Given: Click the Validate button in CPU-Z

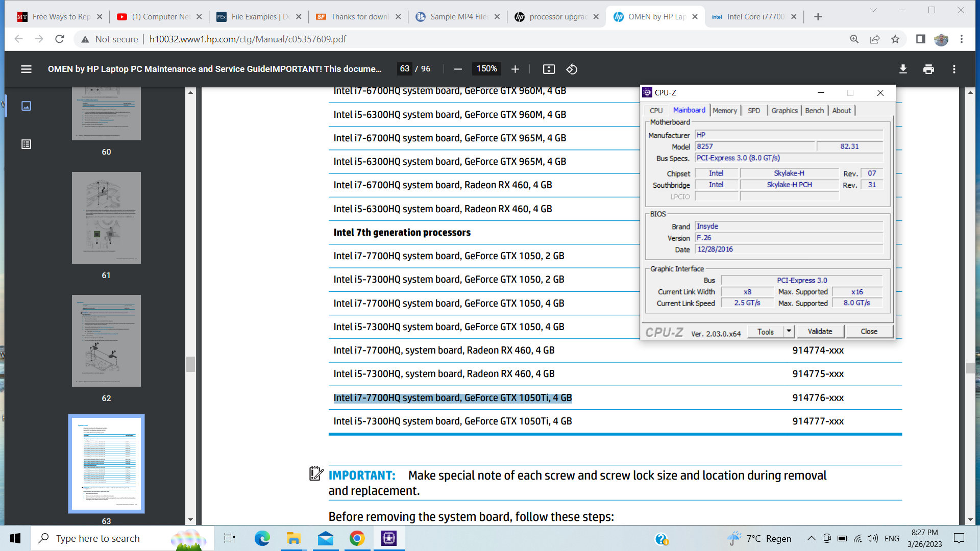Looking at the screenshot, I should pyautogui.click(x=820, y=331).
